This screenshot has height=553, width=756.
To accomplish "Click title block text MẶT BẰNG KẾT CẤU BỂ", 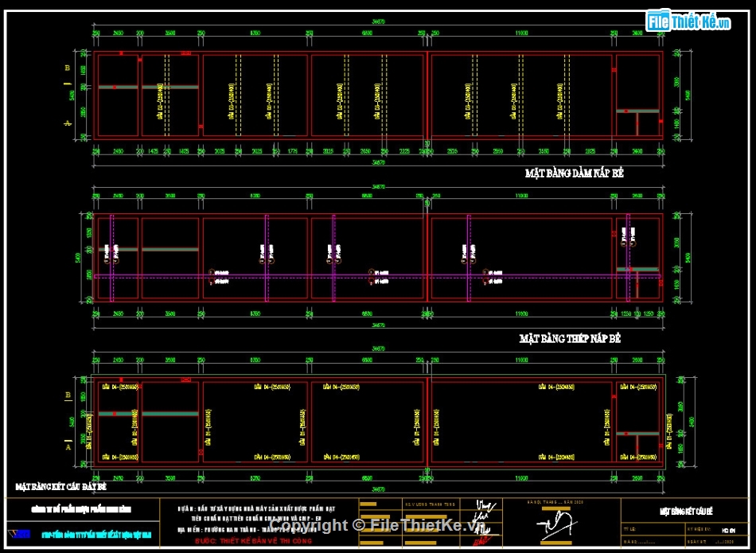I will [x=686, y=511].
